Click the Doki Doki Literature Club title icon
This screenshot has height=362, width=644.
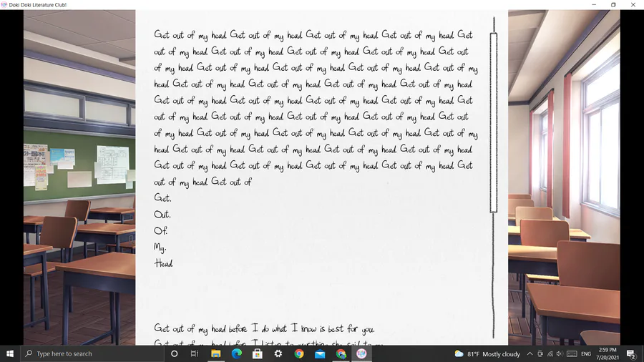pyautogui.click(x=4, y=4)
